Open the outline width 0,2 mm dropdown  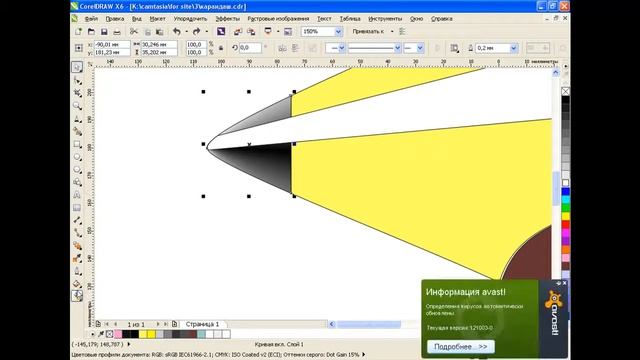(514, 48)
